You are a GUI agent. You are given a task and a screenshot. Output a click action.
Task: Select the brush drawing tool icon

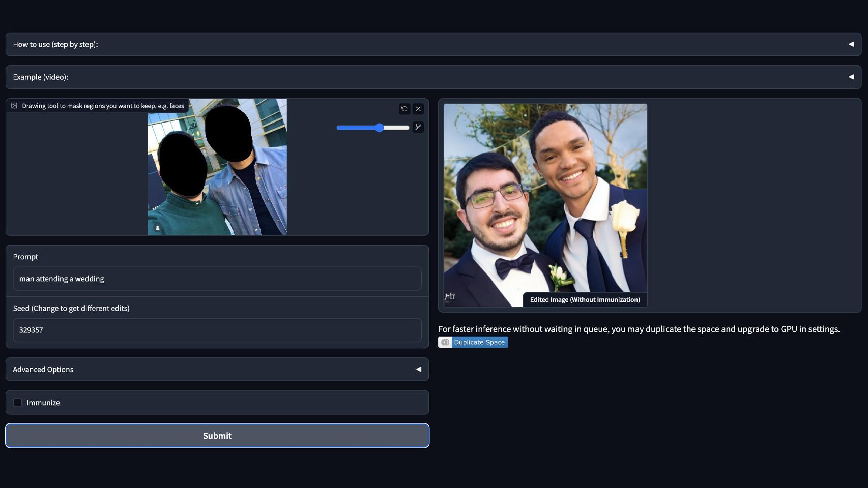[x=418, y=128]
